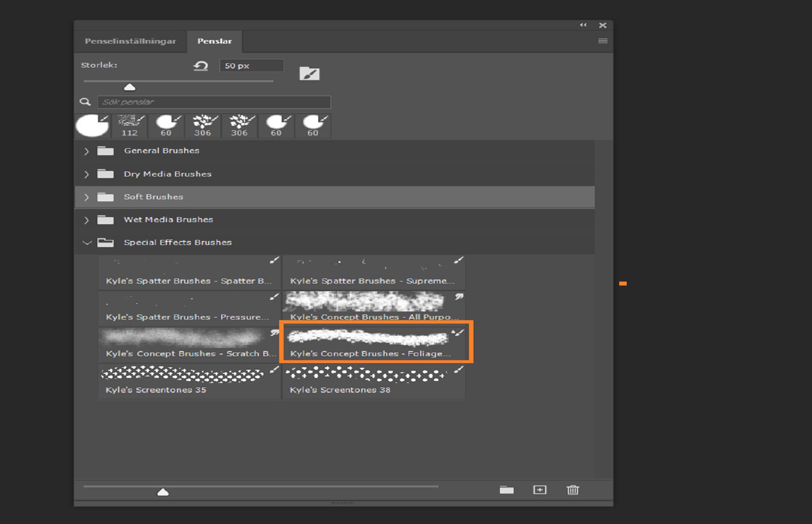Select the "Special Effects Brushes" group label

(x=178, y=242)
